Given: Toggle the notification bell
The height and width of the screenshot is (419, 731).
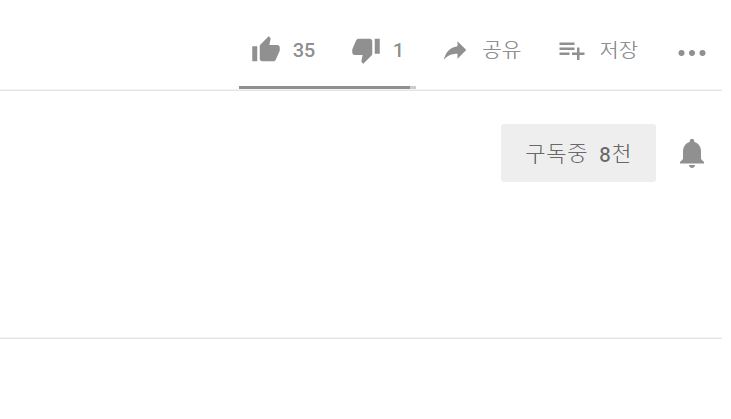Looking at the screenshot, I should pyautogui.click(x=692, y=153).
